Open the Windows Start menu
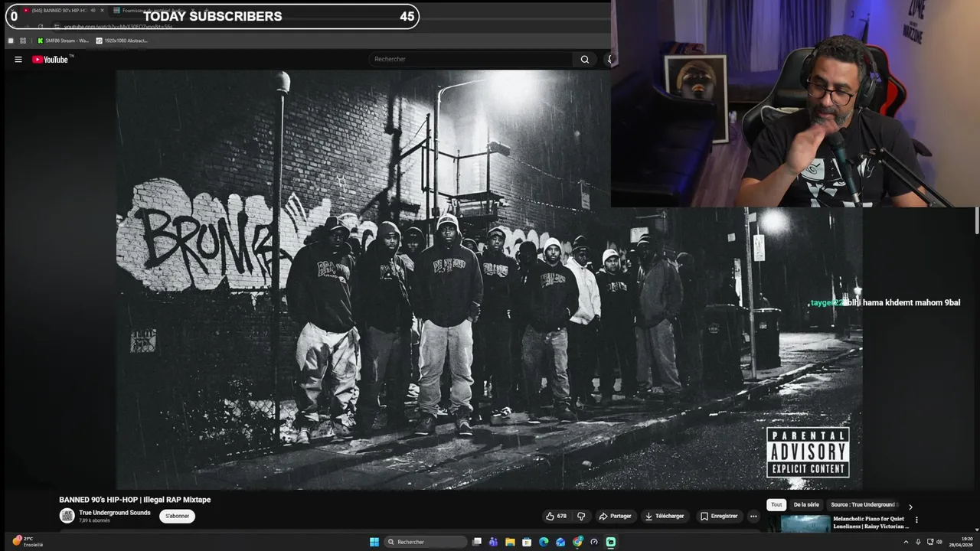980x551 pixels. (x=374, y=542)
